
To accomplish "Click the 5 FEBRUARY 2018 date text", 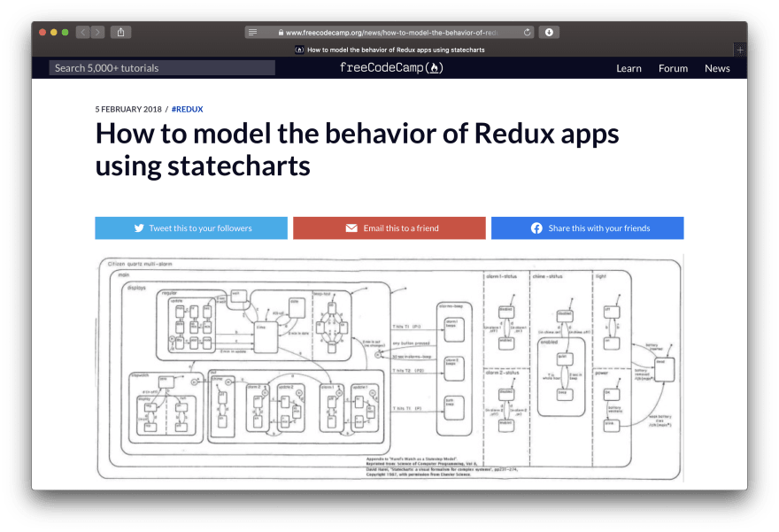I will tap(128, 109).
